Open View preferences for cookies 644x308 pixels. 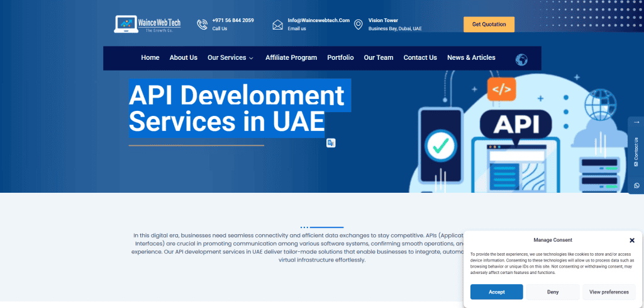coord(609,292)
